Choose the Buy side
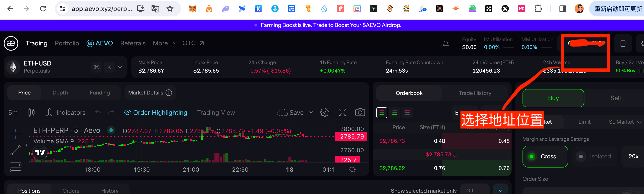Screen dimensions: 644x194 [x=553, y=98]
